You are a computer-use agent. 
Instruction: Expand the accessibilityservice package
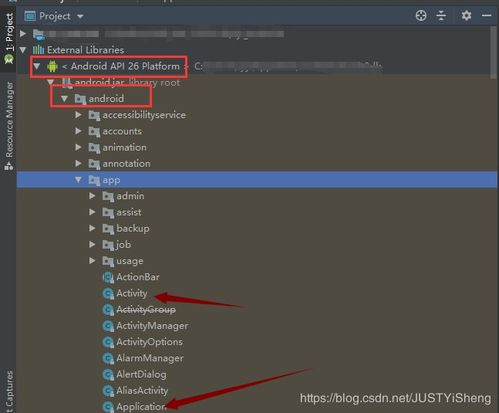pyautogui.click(x=78, y=115)
